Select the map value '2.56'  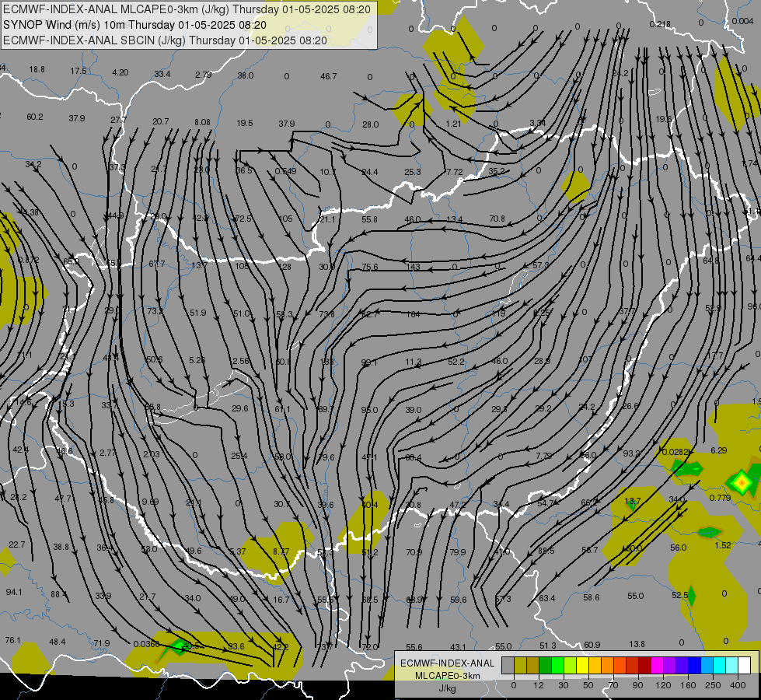tap(241, 361)
